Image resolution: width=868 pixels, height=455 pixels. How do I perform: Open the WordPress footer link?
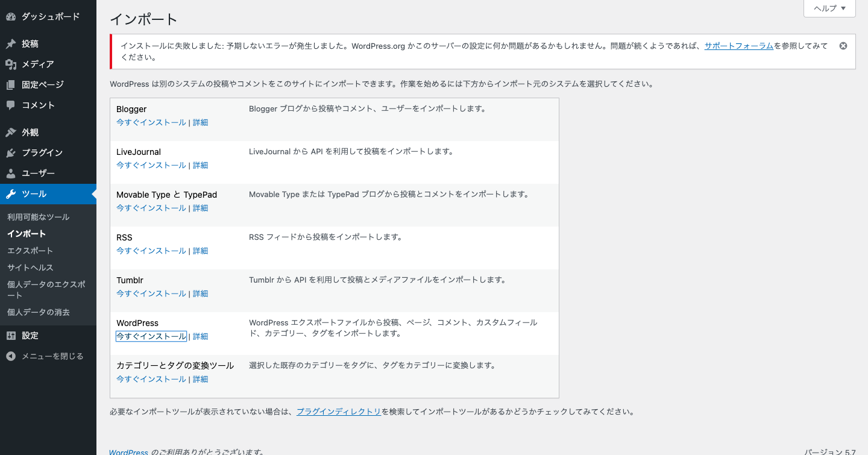[x=128, y=452]
